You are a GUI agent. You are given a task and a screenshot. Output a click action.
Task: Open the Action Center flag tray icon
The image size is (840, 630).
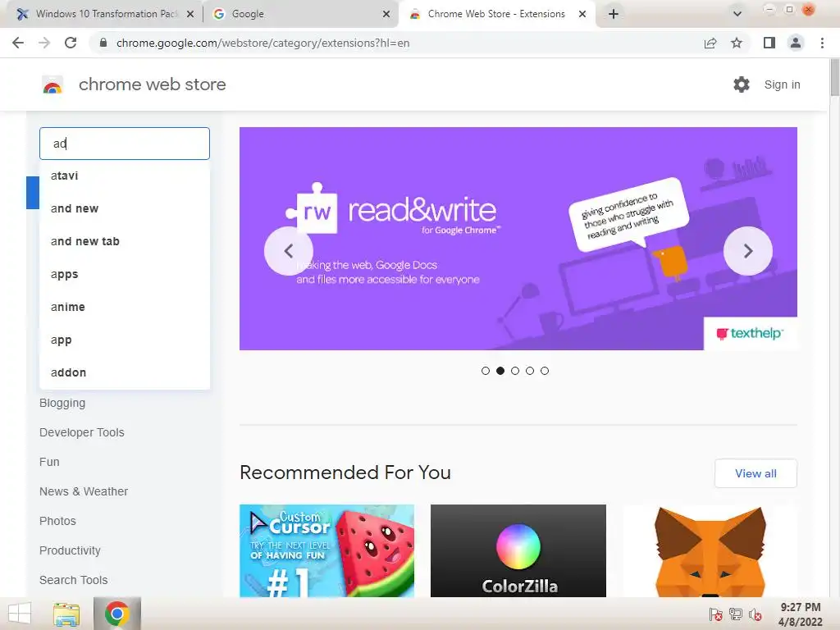click(x=715, y=615)
